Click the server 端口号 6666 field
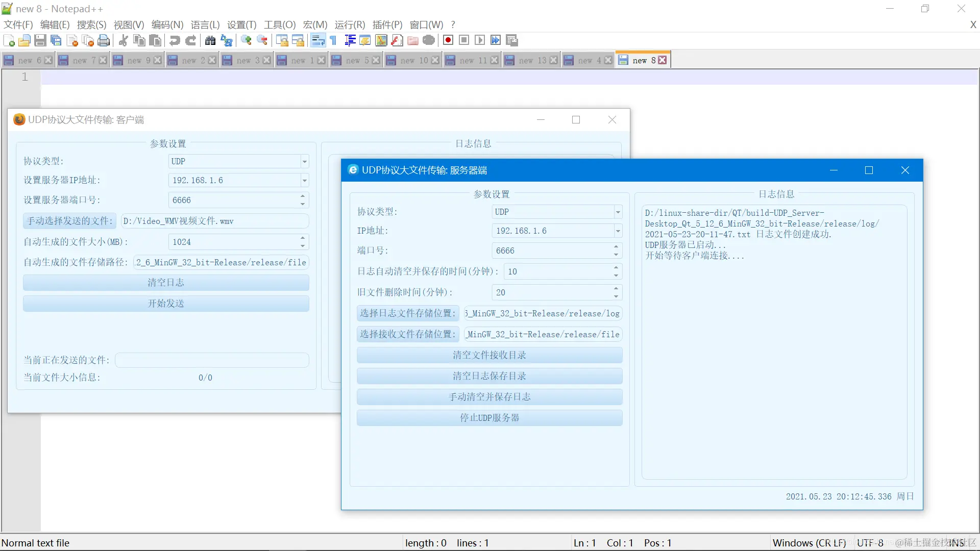Screen dimensions: 980x551 (551, 251)
